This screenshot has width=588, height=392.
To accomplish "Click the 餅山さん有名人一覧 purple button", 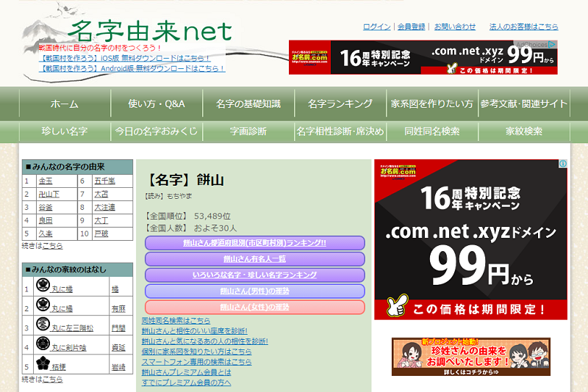I will pyautogui.click(x=254, y=259).
